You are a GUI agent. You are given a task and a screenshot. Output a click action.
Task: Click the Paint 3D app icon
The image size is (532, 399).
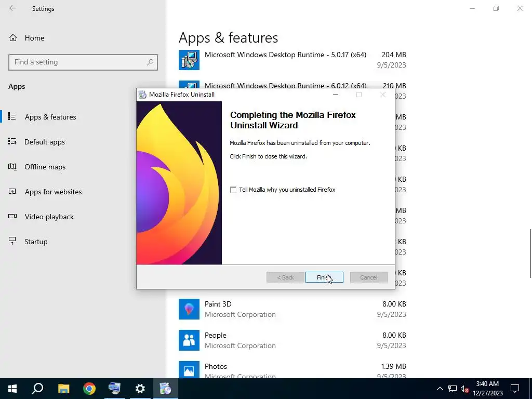pos(189,309)
